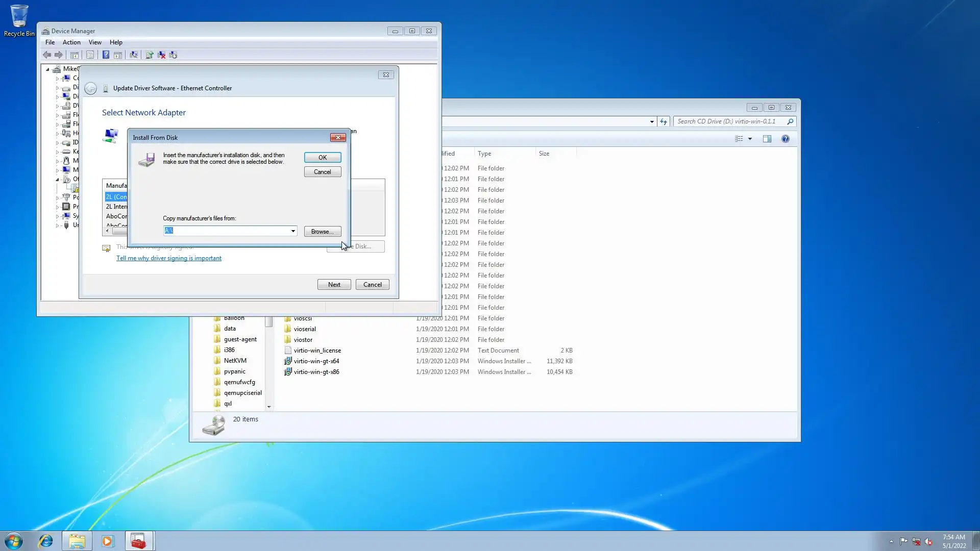Open Windows Media Player from taskbar

click(107, 541)
